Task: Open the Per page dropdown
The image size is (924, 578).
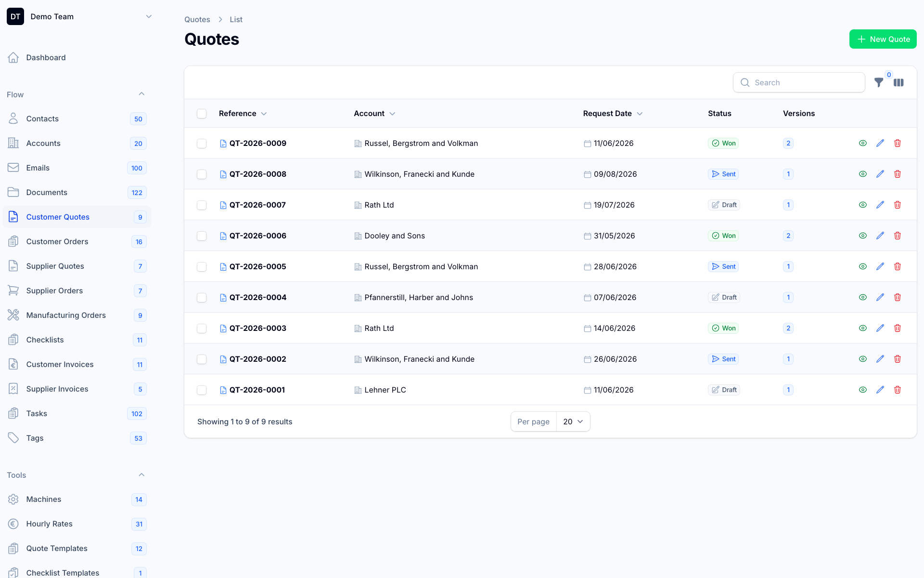Action: (x=573, y=421)
